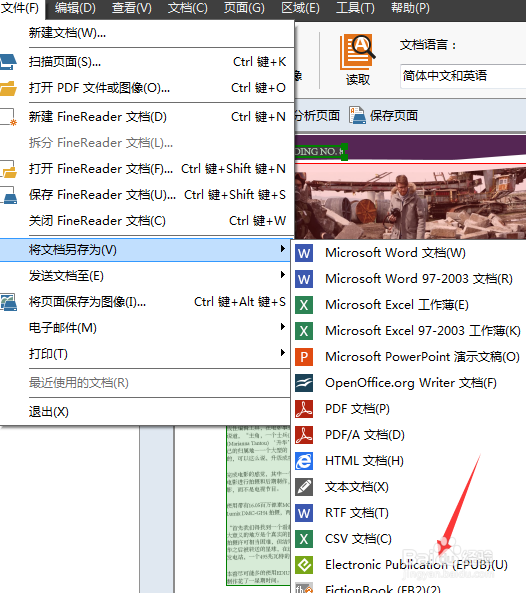Click the scanner icon beside 扫描页面
Image resolution: width=526 pixels, height=593 pixels.
pos(8,62)
